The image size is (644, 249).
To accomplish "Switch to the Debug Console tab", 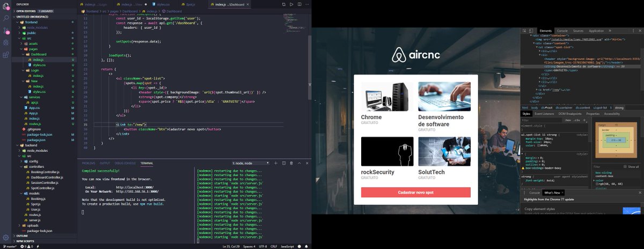I will [x=125, y=163].
